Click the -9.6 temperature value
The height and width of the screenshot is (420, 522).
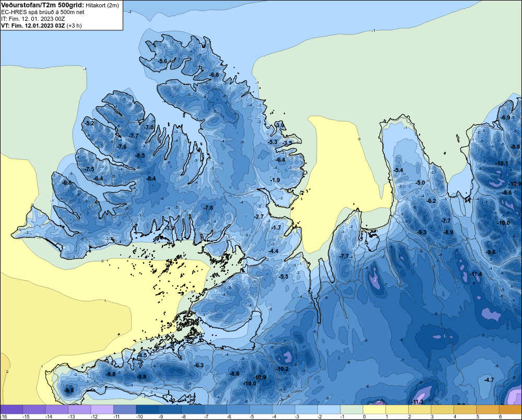[491, 253]
